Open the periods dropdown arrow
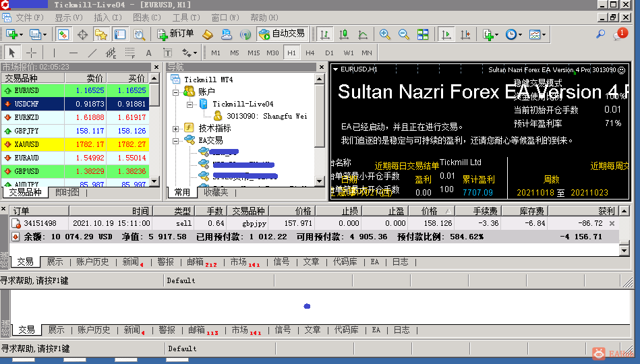This screenshot has width=640, height=364. click(520, 34)
